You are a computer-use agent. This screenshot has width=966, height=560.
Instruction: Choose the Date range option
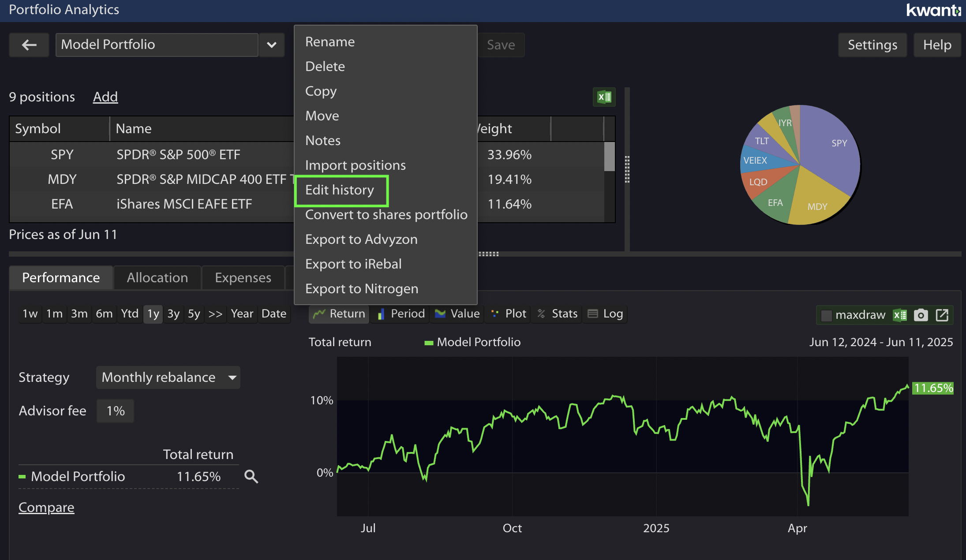click(x=274, y=314)
